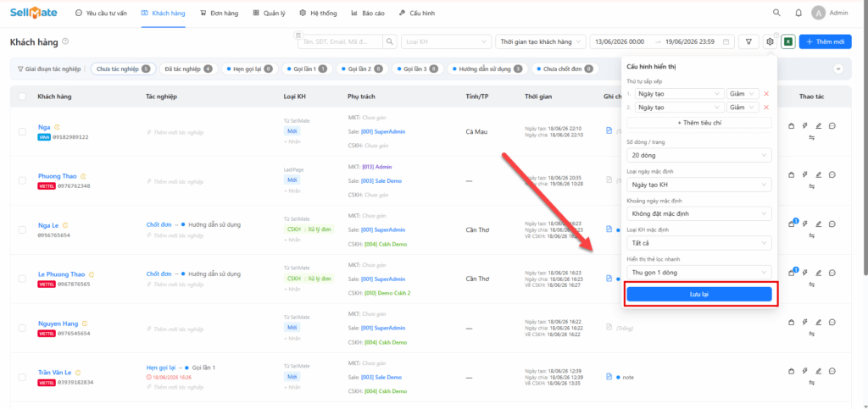Open customer link Nguyen Hang
Viewport: 868px width, 409px height.
click(58, 323)
